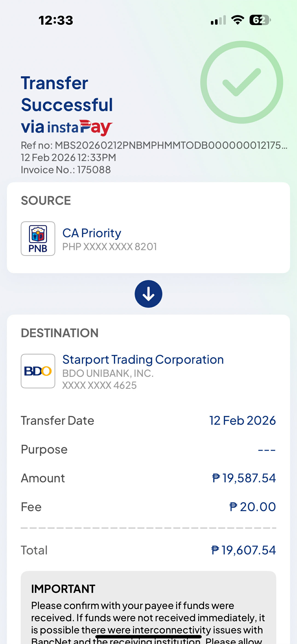This screenshot has height=644, width=297.
Task: Tap the Transfer Successful heading
Action: [67, 94]
